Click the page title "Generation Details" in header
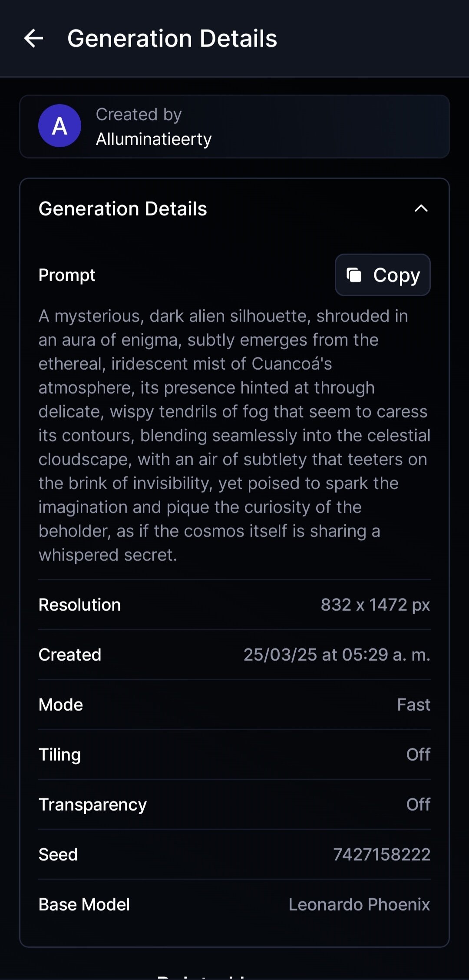The image size is (469, 980). tap(172, 38)
